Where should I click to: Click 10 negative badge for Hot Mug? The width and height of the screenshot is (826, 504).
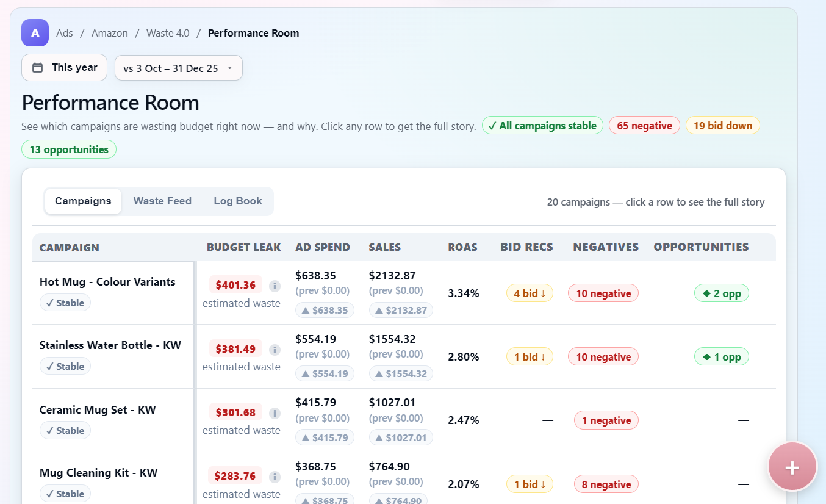pos(603,293)
